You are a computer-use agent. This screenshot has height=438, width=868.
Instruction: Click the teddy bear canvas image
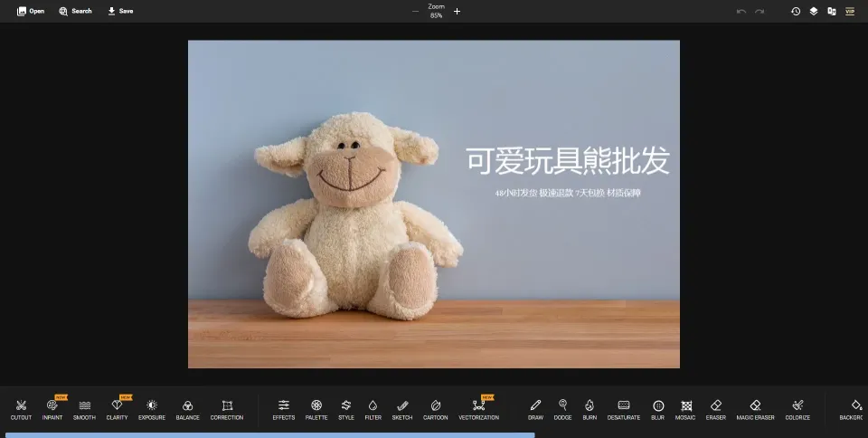[x=362, y=217]
